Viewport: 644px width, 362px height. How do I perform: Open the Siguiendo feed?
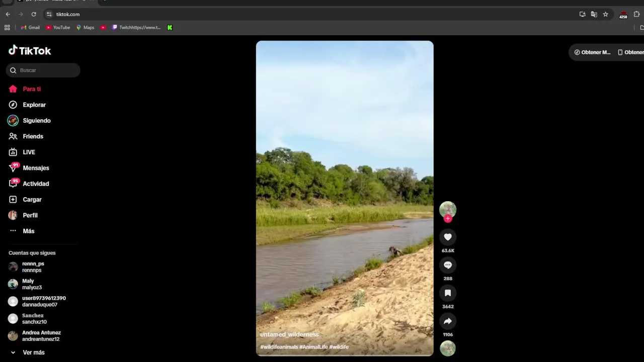pyautogui.click(x=30, y=121)
